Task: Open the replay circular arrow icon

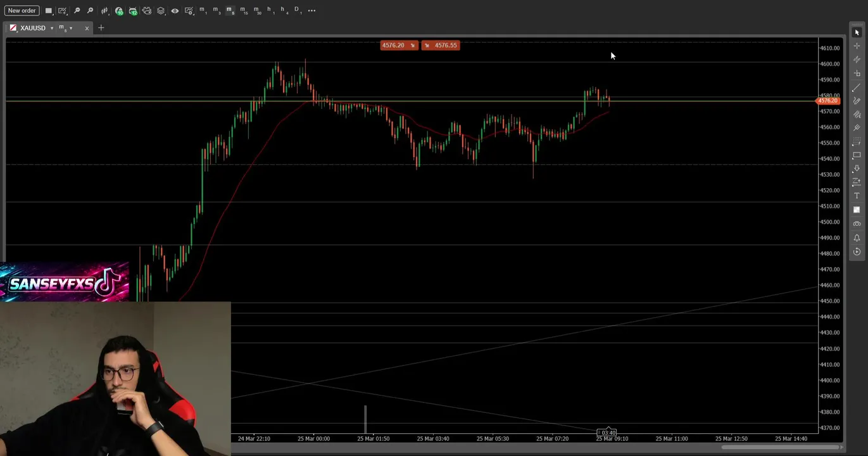Action: [857, 251]
